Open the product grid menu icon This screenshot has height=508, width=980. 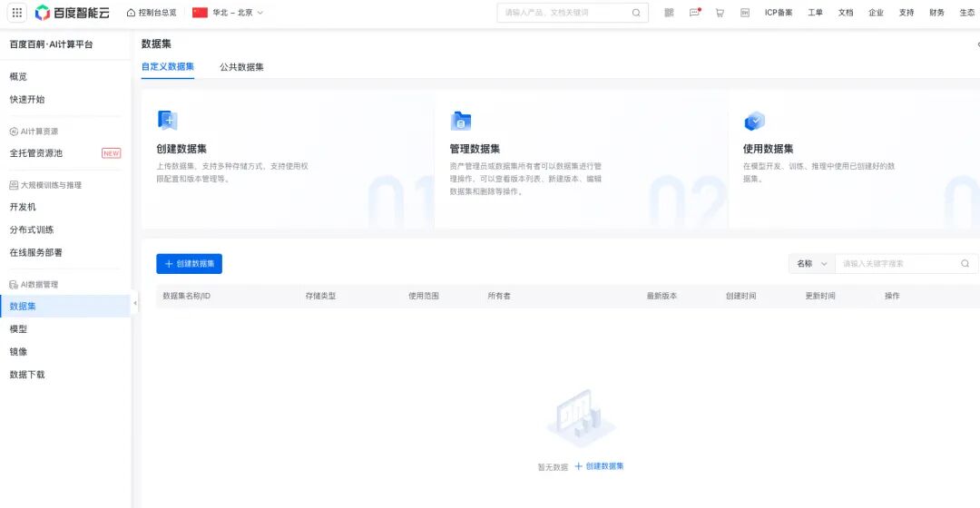point(17,13)
